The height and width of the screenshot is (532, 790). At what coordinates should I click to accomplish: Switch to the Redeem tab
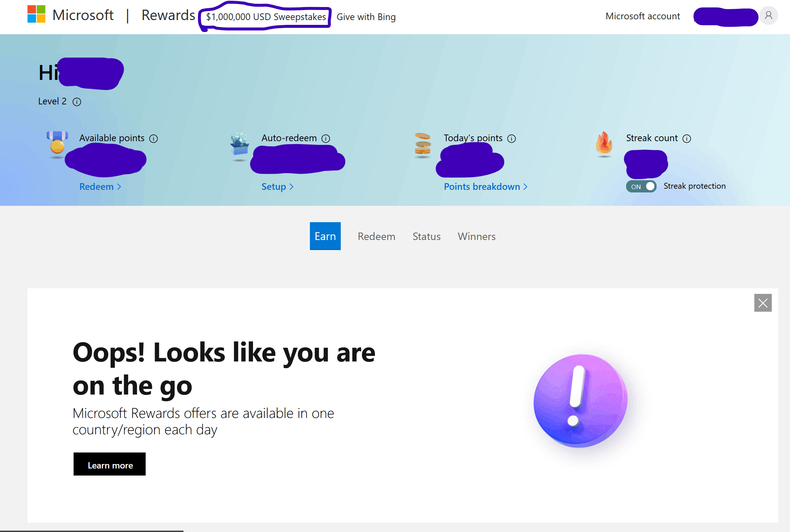[x=376, y=236]
